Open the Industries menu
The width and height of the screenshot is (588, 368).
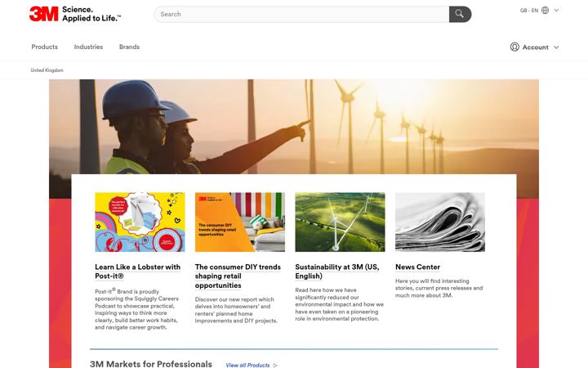(88, 47)
